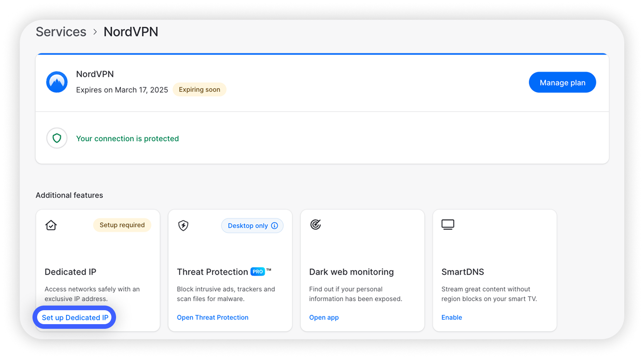Image resolution: width=644 pixels, height=359 pixels.
Task: Click the Threat Protection shield icon
Action: point(183,225)
